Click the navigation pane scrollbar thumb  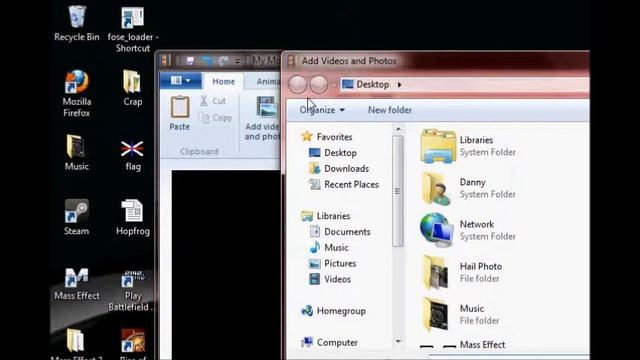click(x=398, y=191)
